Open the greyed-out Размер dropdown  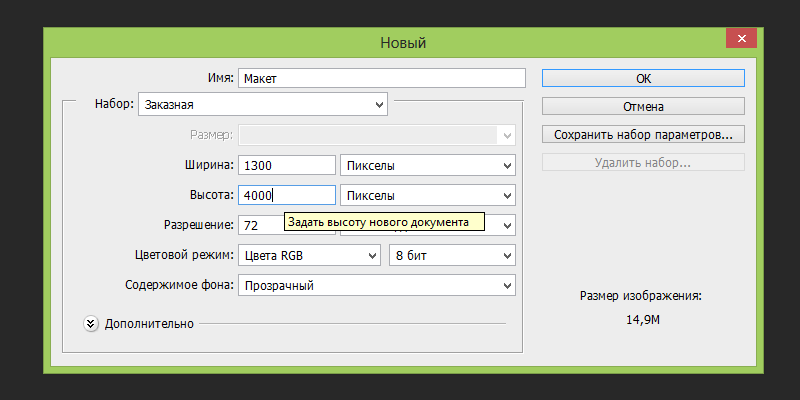click(376, 134)
